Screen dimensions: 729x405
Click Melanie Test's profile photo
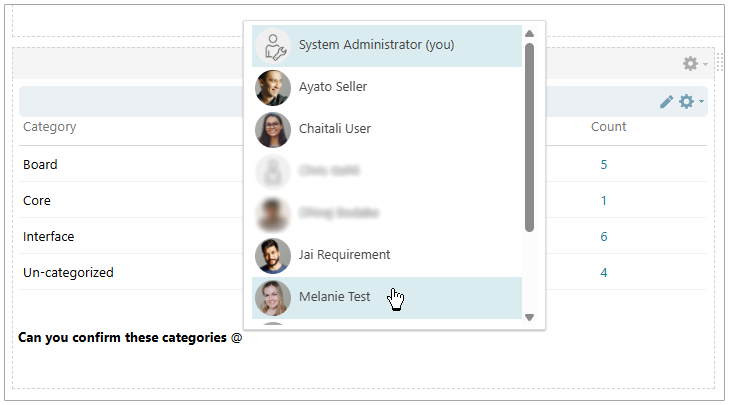click(x=273, y=297)
